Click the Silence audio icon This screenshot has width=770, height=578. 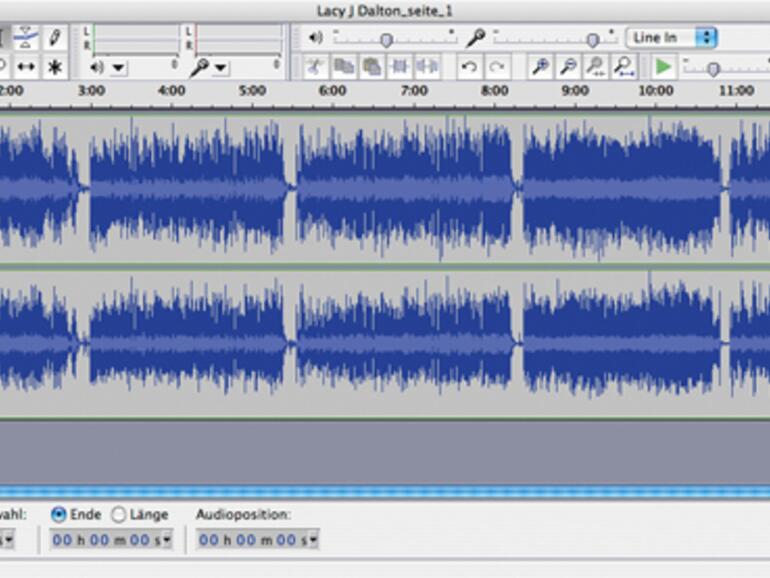tap(427, 67)
